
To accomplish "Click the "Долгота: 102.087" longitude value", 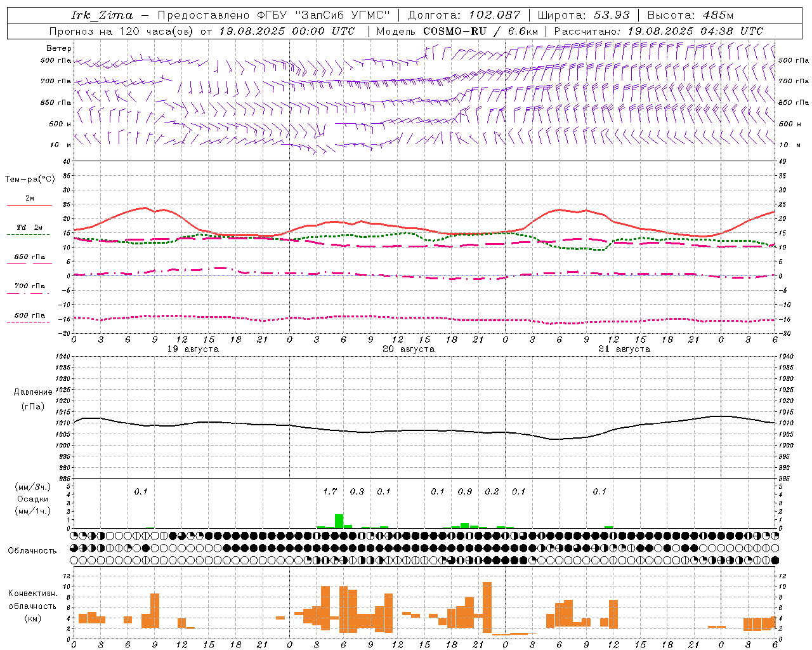I will coord(464,15).
